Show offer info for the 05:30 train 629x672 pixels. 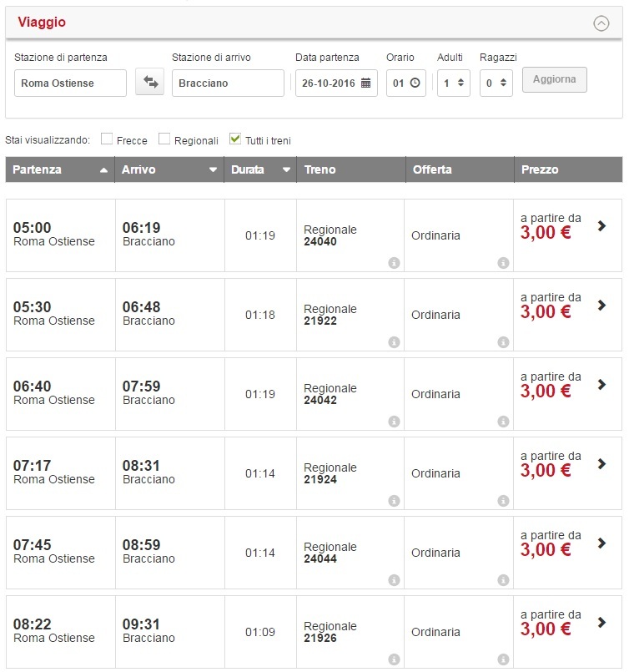click(503, 342)
